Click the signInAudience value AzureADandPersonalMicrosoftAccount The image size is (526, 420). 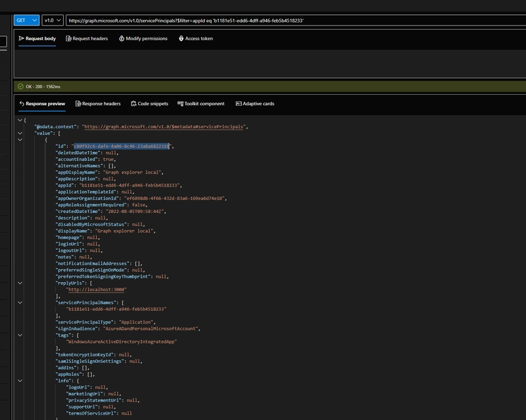[x=151, y=329]
